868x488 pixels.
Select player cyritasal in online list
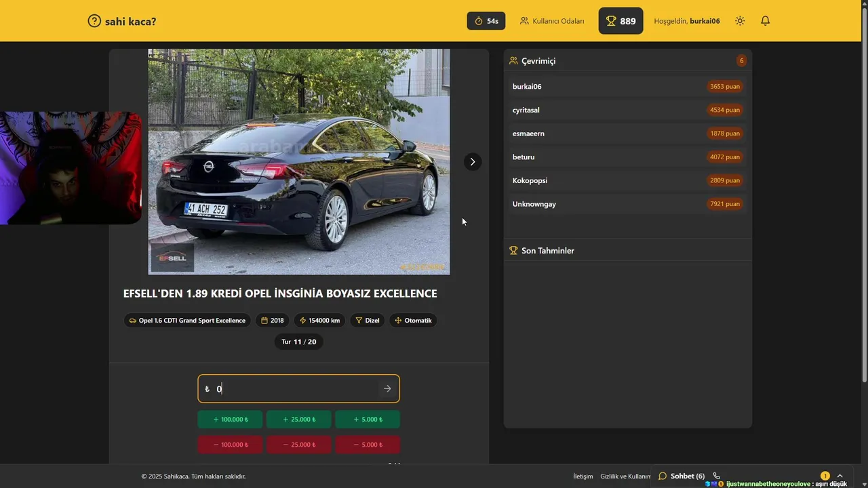click(x=627, y=110)
